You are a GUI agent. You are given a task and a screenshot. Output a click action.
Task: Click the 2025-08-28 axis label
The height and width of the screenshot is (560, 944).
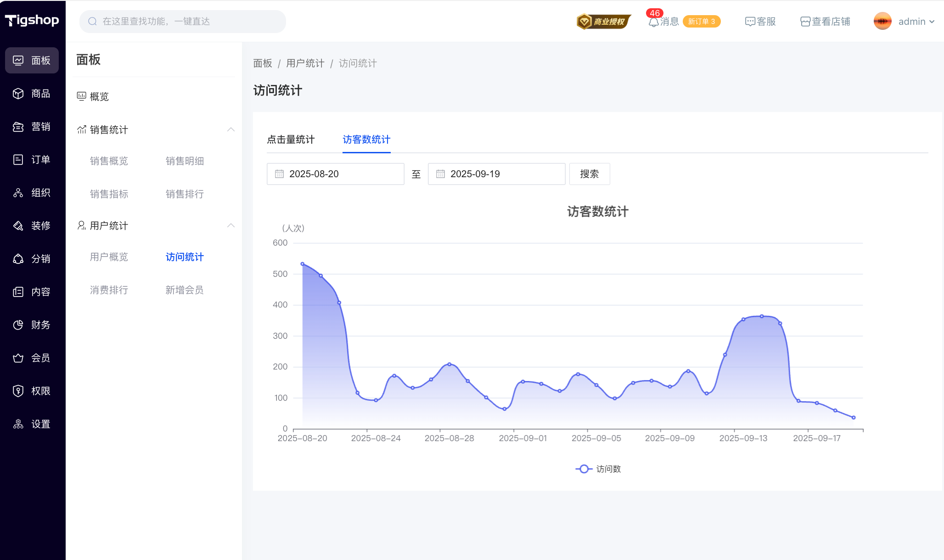(x=450, y=438)
